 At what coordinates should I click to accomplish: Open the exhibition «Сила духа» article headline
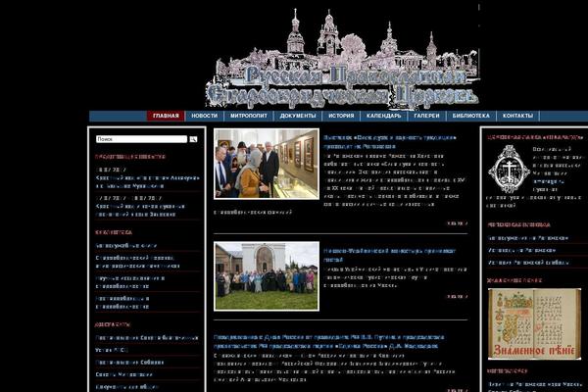point(390,142)
